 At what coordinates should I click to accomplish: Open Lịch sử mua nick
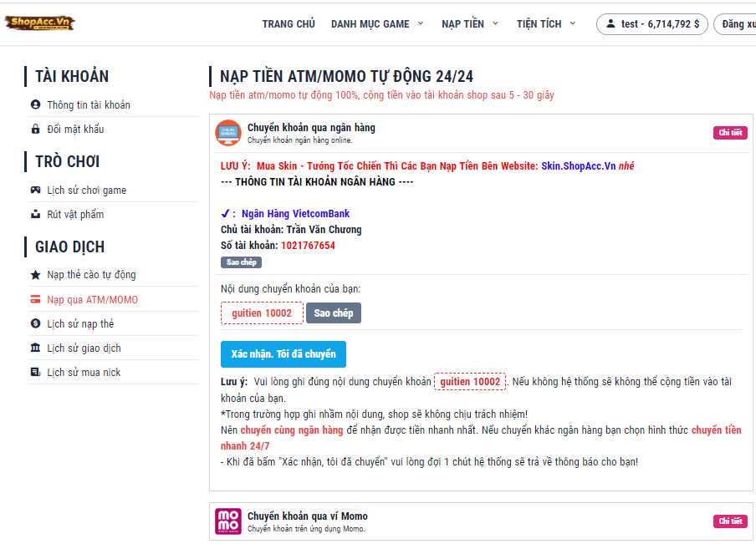84,372
